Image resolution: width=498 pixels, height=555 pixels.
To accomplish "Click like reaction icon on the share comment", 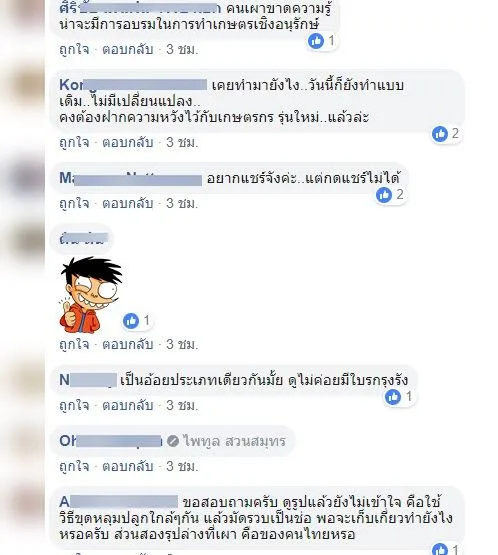I will point(384,195).
